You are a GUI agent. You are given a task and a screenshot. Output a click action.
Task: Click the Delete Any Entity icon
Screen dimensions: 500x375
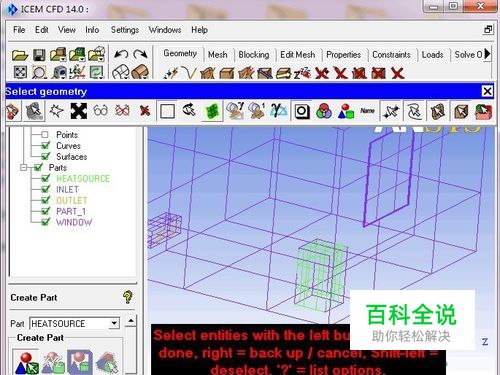398,73
